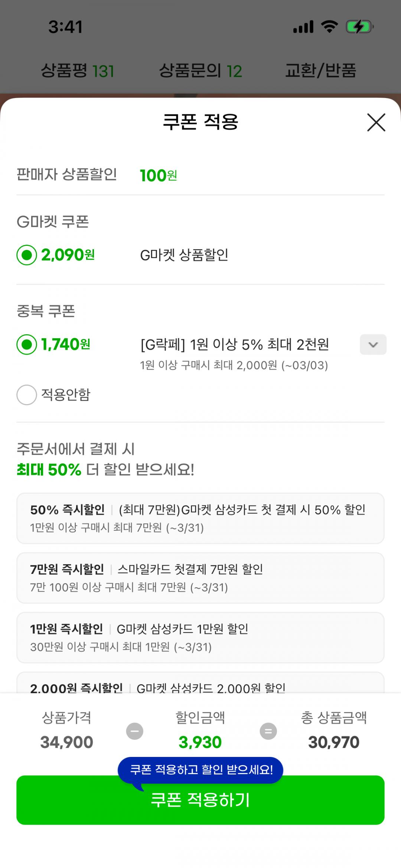Viewport: 401px width, 868px height.
Task: Tap the 삼성카드 첫 결제 50% 즉시할인 card
Action: tap(200, 518)
